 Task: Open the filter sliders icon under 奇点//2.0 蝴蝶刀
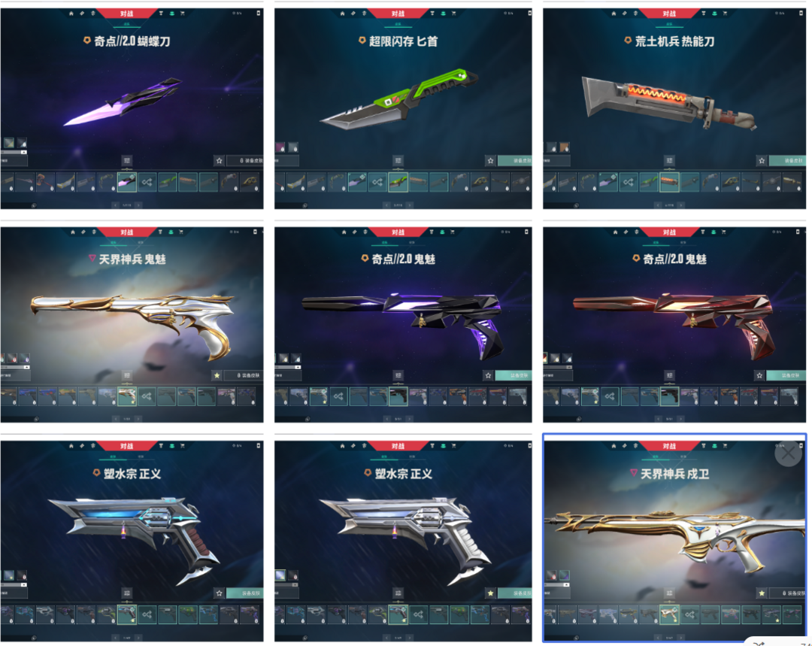[x=127, y=161]
